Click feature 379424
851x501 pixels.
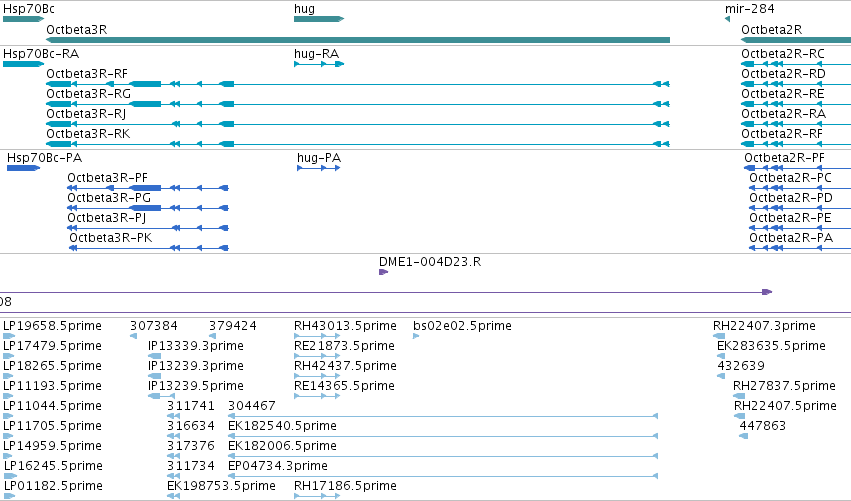tap(233, 326)
